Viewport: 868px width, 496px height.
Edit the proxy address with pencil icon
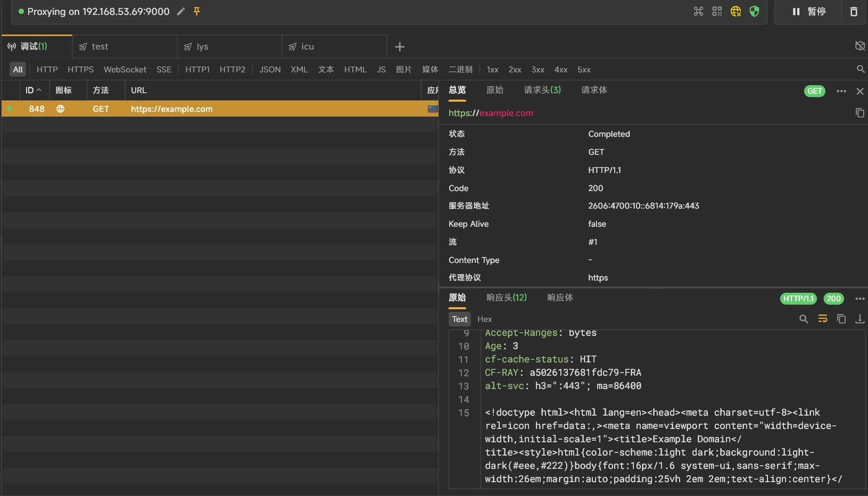pyautogui.click(x=181, y=11)
